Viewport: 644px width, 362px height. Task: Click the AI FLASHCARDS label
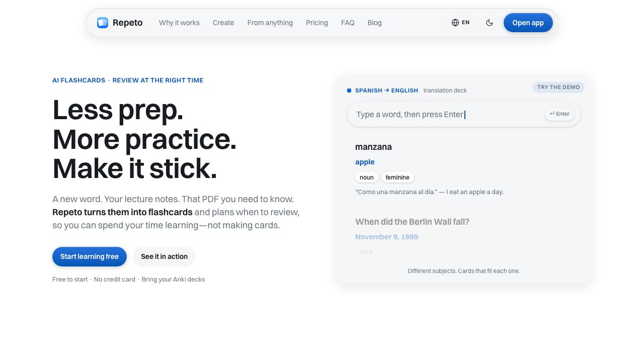[79, 80]
